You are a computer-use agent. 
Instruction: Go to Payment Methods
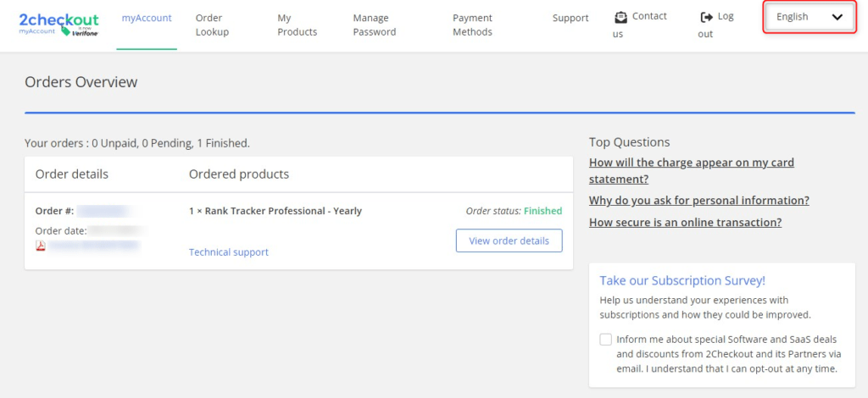(473, 25)
